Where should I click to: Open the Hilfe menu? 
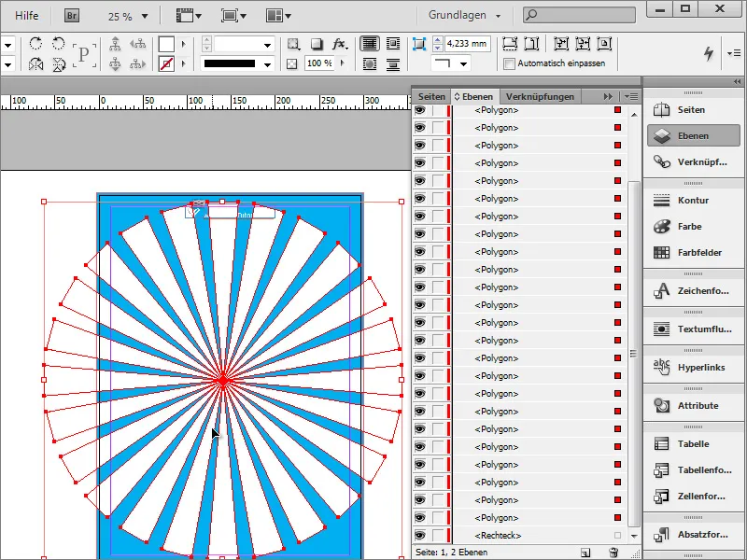click(x=26, y=15)
